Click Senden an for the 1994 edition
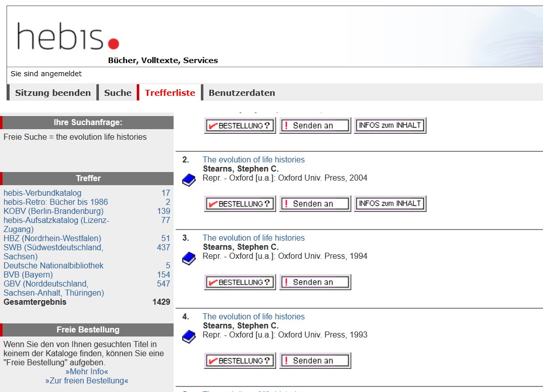The height and width of the screenshot is (392, 543). 315,282
